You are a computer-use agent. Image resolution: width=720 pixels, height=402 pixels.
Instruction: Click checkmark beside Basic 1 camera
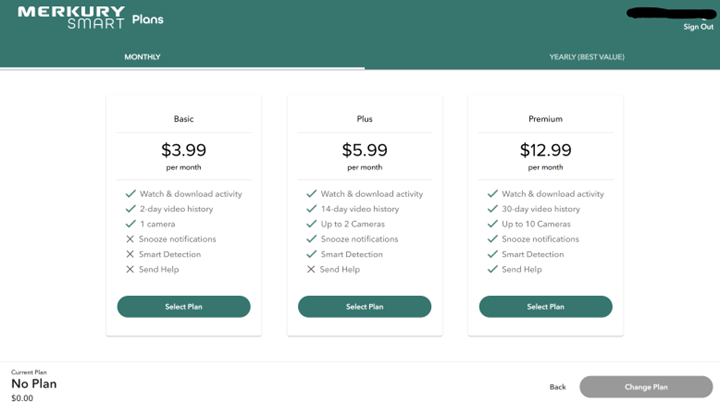(x=130, y=224)
